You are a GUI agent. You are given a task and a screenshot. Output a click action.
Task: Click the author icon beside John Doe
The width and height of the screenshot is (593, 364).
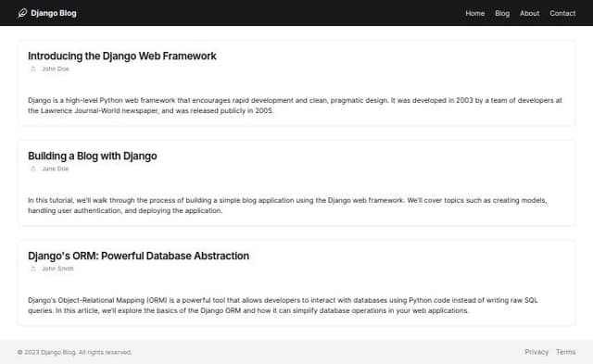[33, 69]
